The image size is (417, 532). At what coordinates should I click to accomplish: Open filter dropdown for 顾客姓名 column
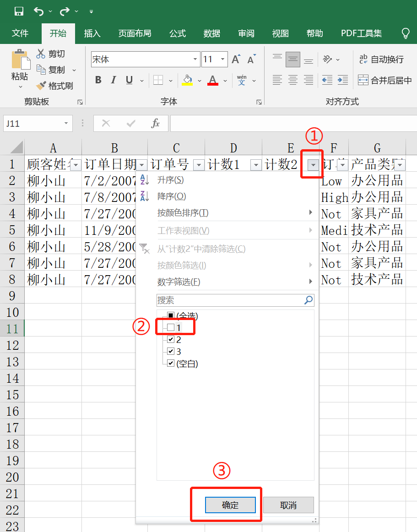pyautogui.click(x=76, y=165)
